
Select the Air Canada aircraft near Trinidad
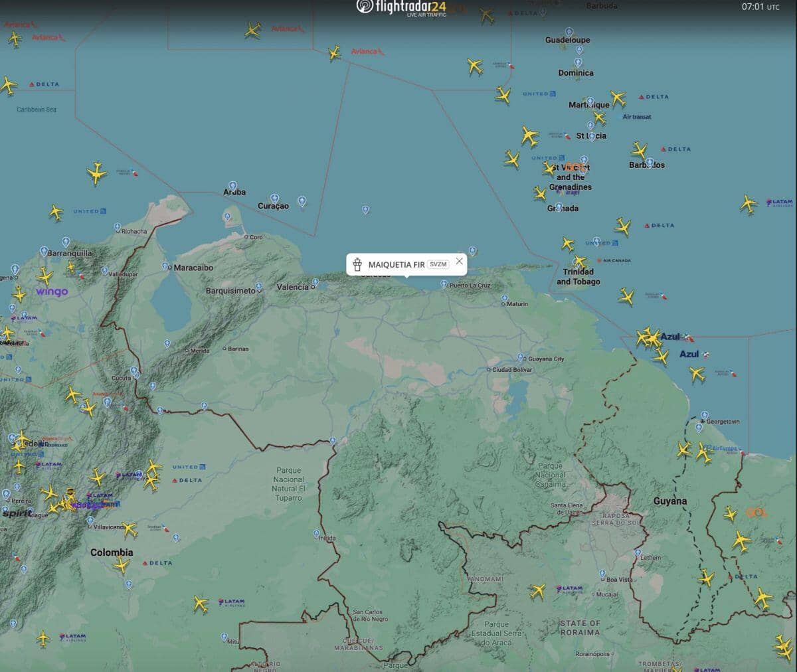pos(579,262)
